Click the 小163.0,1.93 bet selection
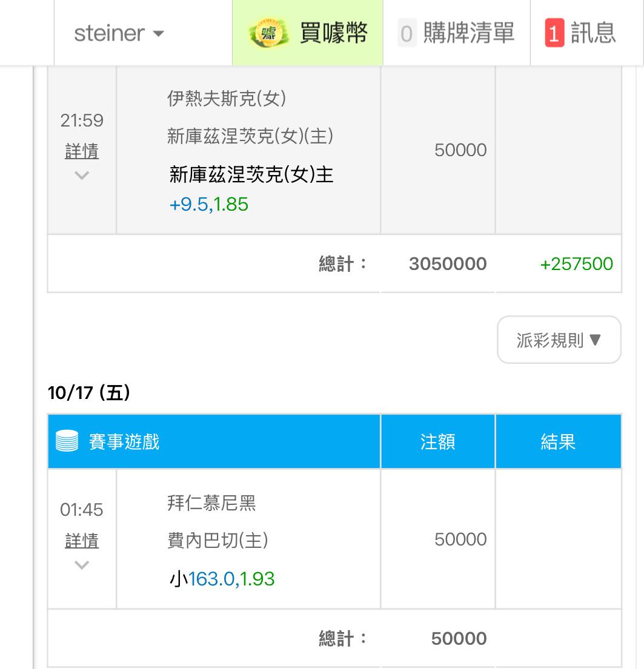The width and height of the screenshot is (644, 669). click(222, 579)
